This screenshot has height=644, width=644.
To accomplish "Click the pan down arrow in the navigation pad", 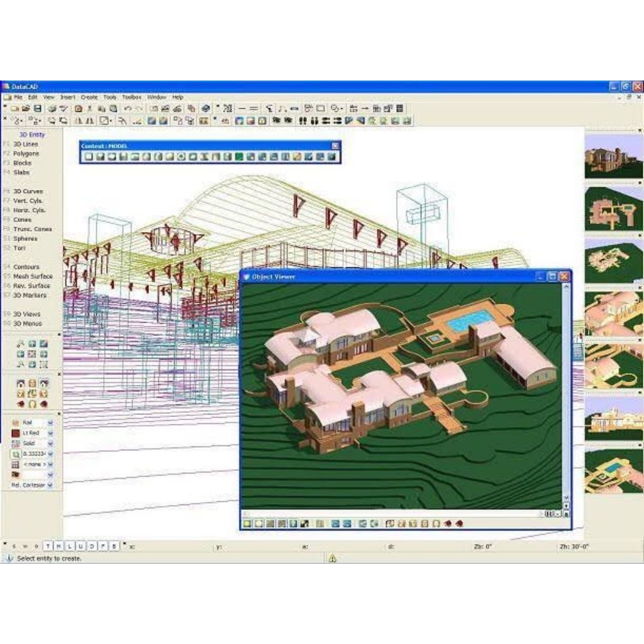I will [x=32, y=364].
